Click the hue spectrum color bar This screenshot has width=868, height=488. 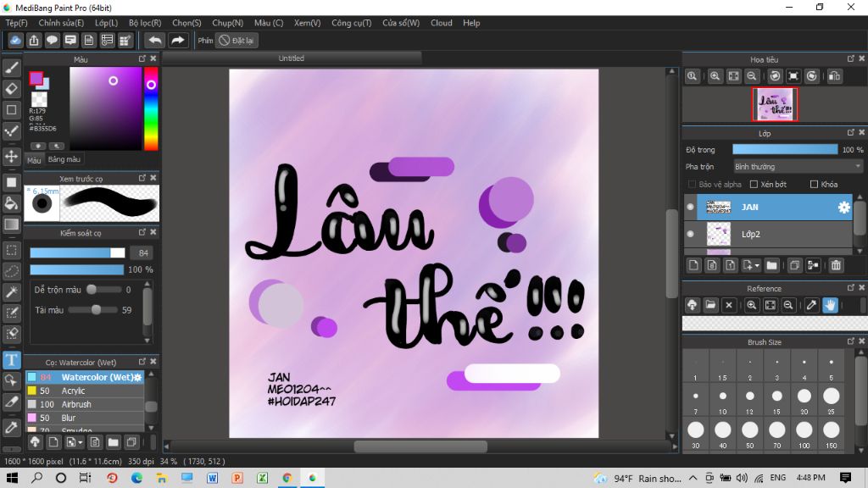click(x=151, y=108)
